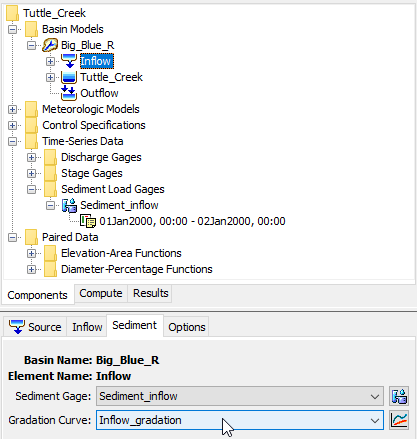
Task: Switch to the Results tab
Action: click(151, 293)
